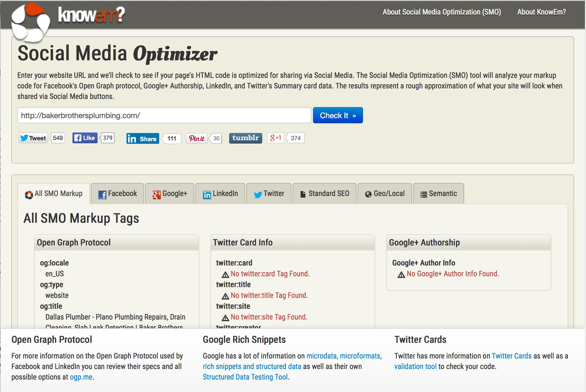
Task: Click the LinkedIn Share button
Action: pos(143,139)
